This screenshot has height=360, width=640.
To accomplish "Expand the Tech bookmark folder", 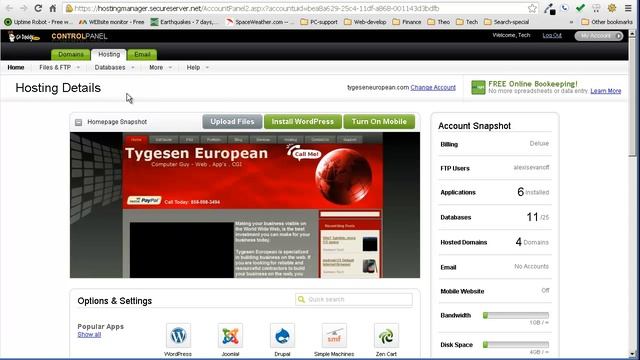I will click(467, 22).
